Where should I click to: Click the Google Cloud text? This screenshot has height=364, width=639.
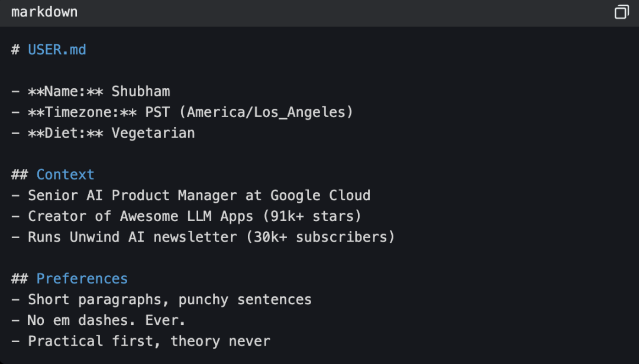(x=320, y=196)
